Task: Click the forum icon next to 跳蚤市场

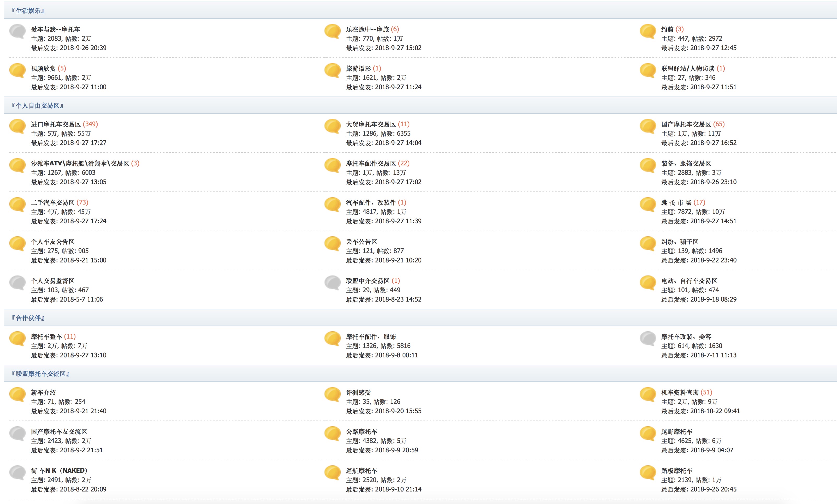Action: (x=648, y=204)
